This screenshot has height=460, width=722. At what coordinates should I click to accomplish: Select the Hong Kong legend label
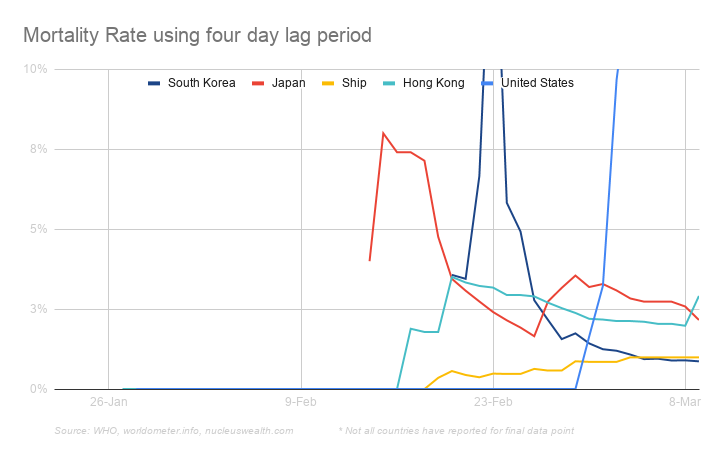[x=433, y=83]
